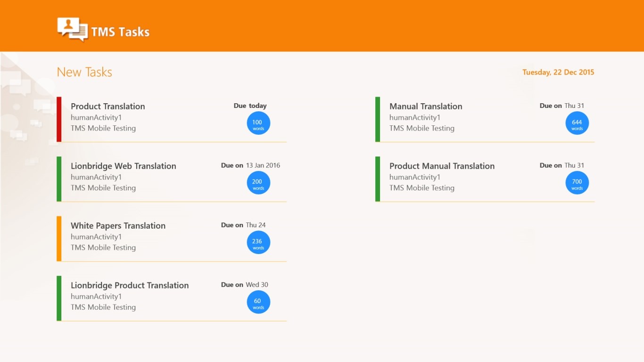The width and height of the screenshot is (644, 362).
Task: Click the 700 words blue circle badge
Action: [x=577, y=183]
